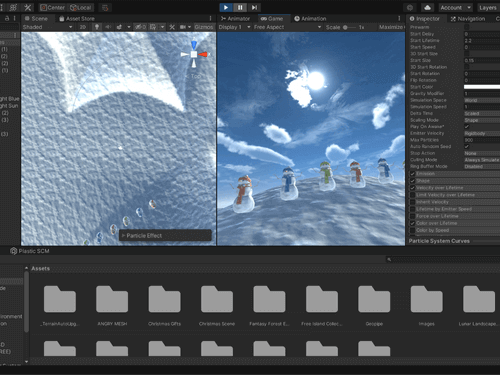Click Maximize On Play button
This screenshot has width=500, height=375.
(391, 27)
